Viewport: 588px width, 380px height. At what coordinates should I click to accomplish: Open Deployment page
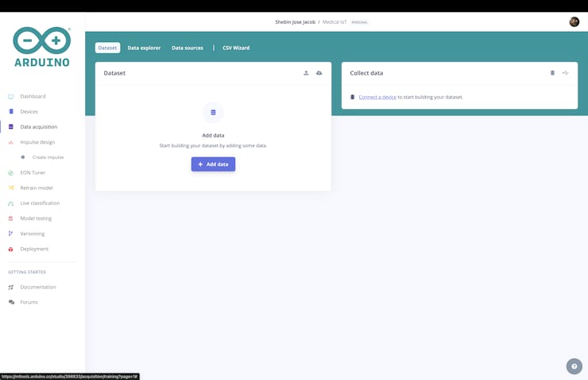(34, 249)
